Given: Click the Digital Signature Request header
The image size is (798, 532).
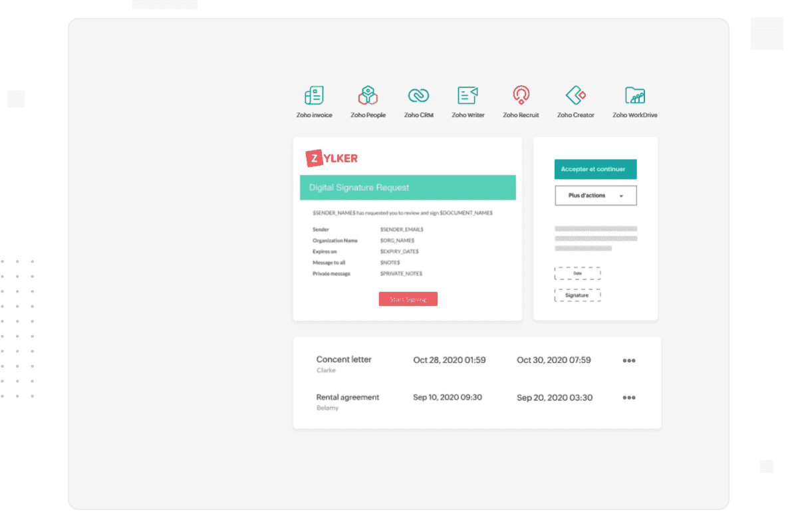Looking at the screenshot, I should coord(408,188).
